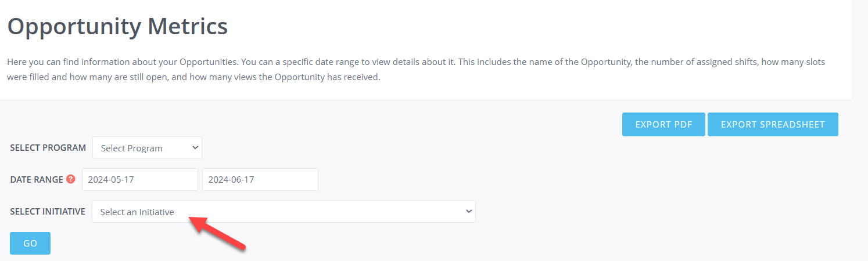
Task: Click the red Date Range help icon
Action: (x=71, y=179)
